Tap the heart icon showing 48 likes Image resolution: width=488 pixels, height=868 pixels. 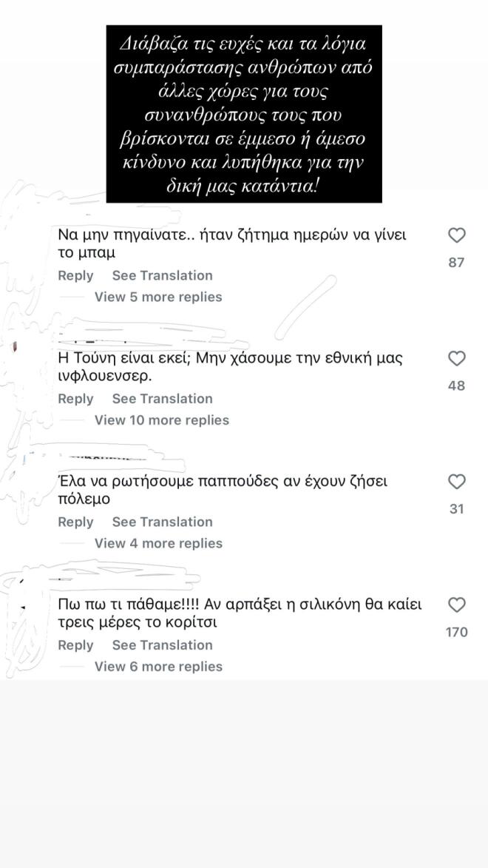click(457, 358)
